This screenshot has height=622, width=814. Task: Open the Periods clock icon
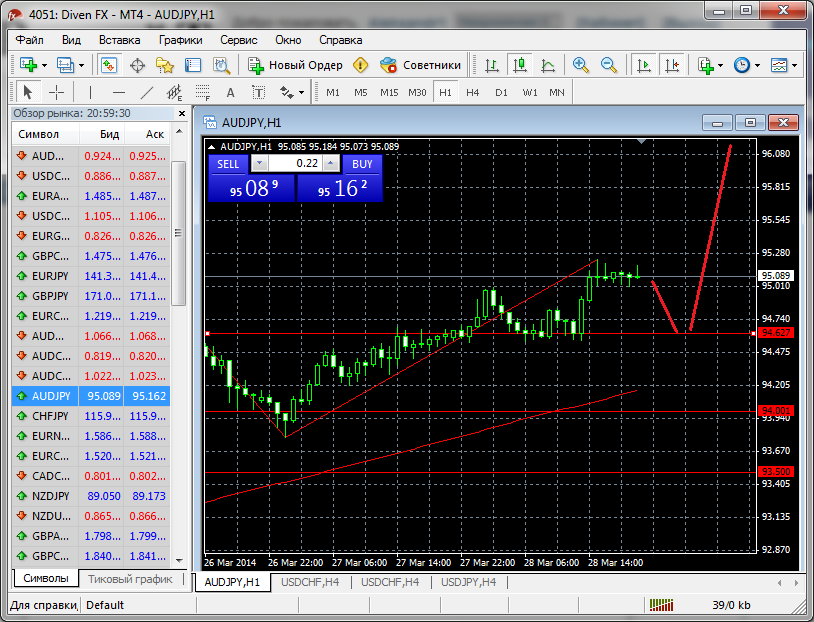(x=742, y=65)
